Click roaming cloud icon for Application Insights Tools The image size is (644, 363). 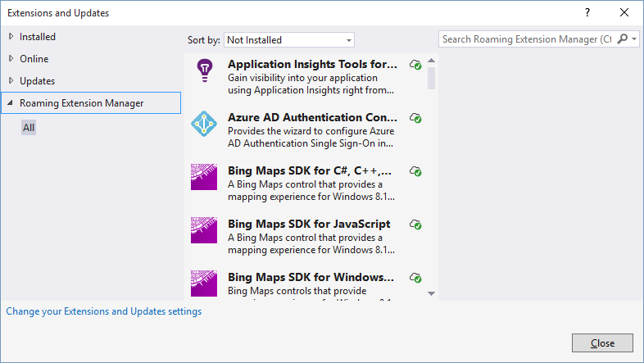coord(415,65)
